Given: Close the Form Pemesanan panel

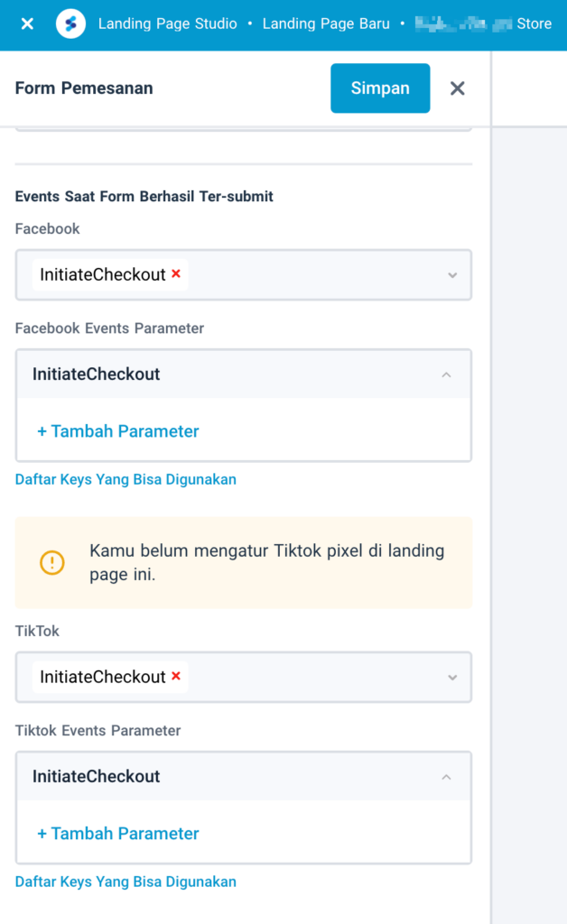Looking at the screenshot, I should pos(457,88).
